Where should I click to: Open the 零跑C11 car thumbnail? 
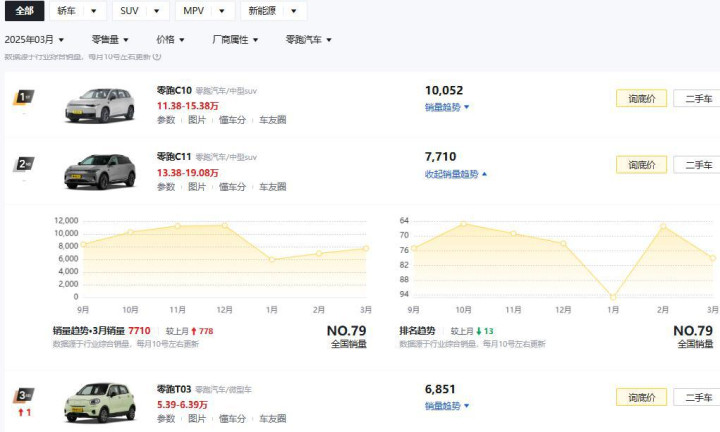pyautogui.click(x=100, y=171)
